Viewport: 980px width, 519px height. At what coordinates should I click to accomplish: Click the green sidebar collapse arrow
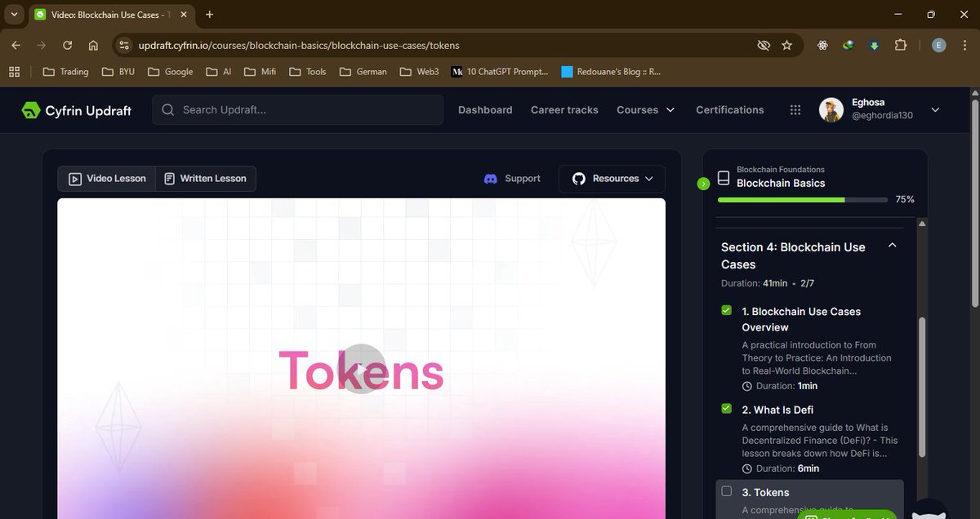703,184
